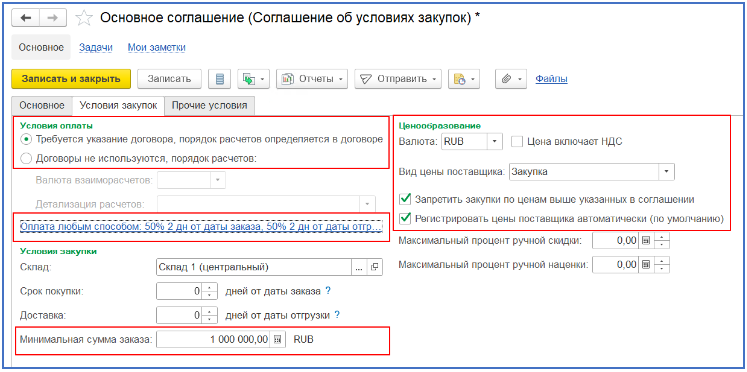This screenshot has width=747, height=372.
Task: Click the Записать button
Action: coord(169,79)
